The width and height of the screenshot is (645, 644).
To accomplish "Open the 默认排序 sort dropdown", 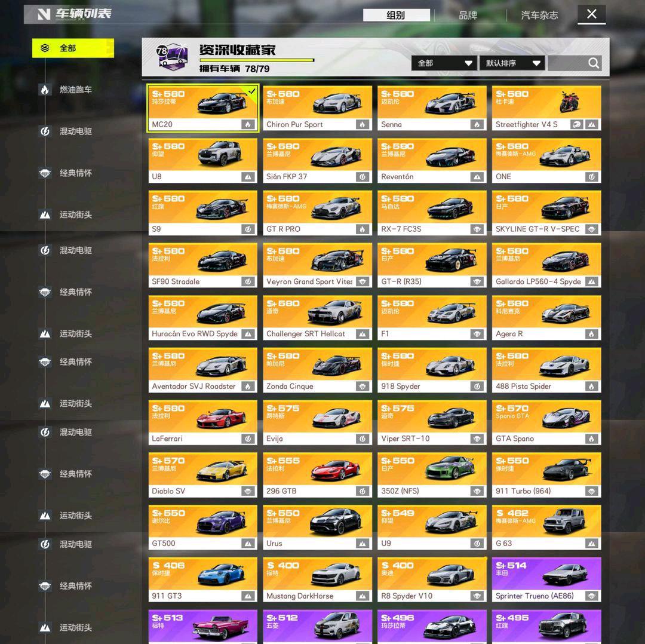I will pos(512,63).
